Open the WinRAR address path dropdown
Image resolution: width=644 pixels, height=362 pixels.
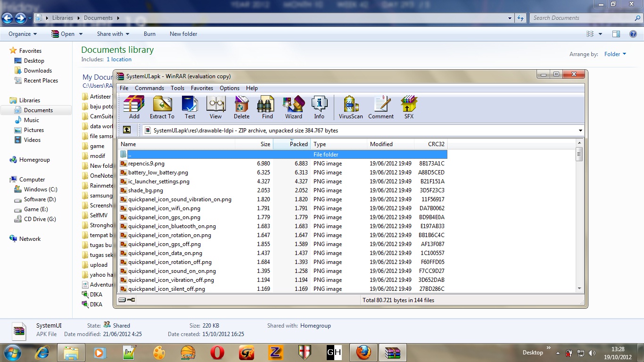580,131
